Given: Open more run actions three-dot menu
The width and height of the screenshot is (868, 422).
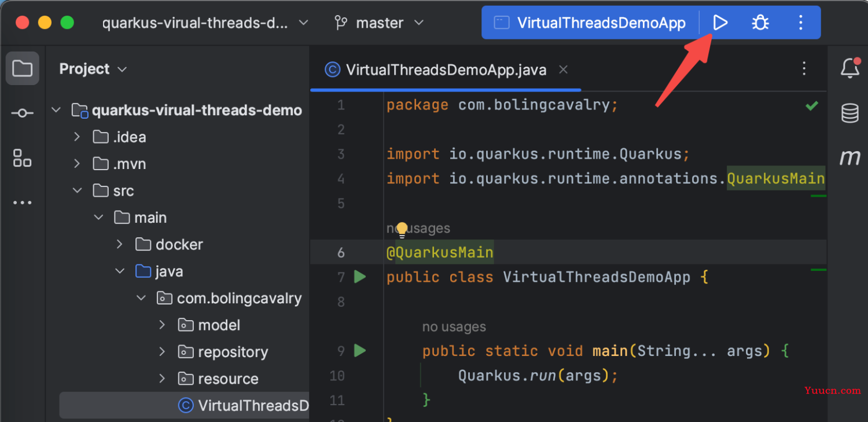Looking at the screenshot, I should (801, 23).
